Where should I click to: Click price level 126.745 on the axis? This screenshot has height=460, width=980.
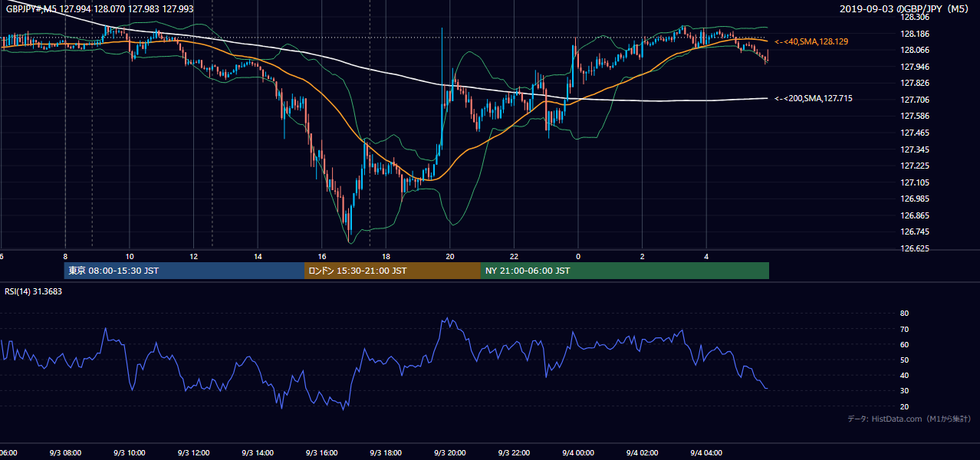[x=915, y=232]
